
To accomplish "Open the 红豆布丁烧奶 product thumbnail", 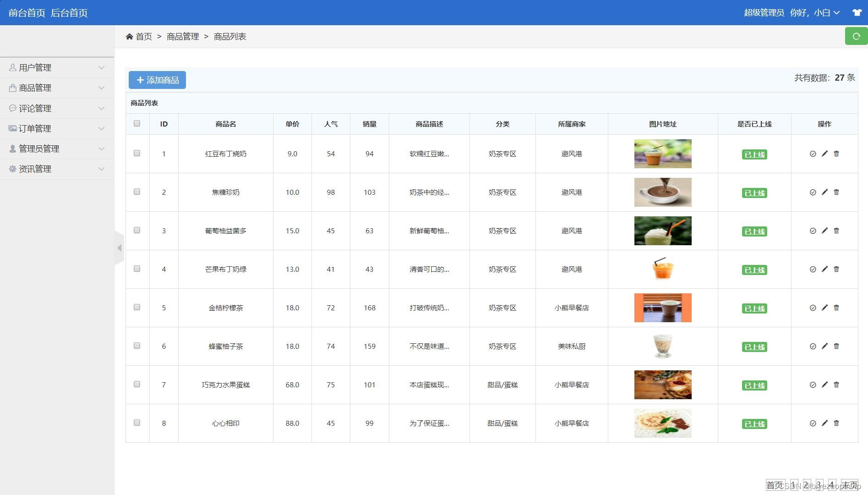I will click(663, 154).
